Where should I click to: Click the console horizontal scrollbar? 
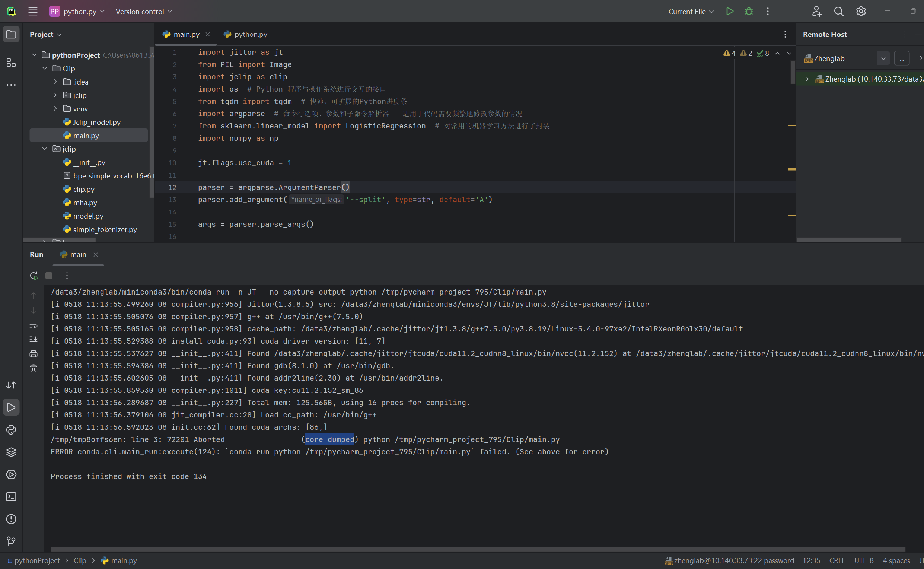coord(478,549)
